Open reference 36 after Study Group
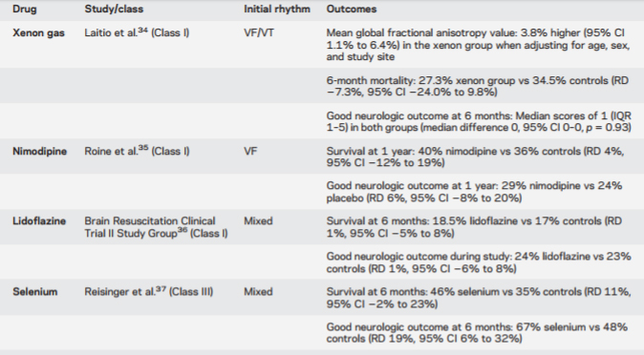 point(182,230)
